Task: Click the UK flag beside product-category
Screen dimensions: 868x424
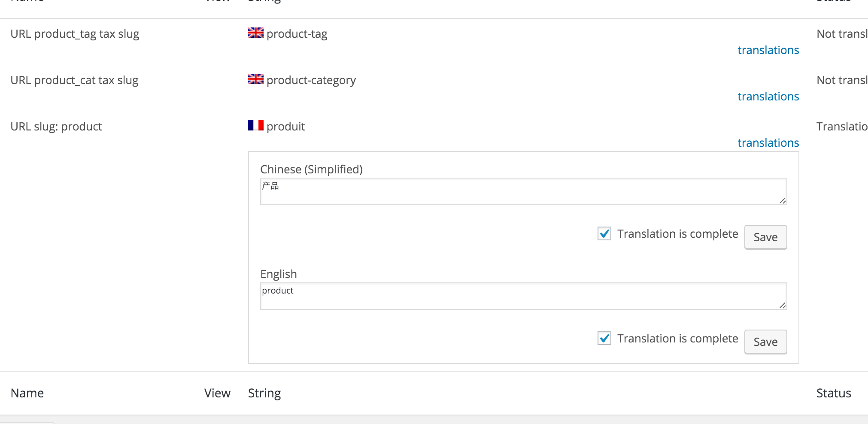Action: tap(256, 79)
